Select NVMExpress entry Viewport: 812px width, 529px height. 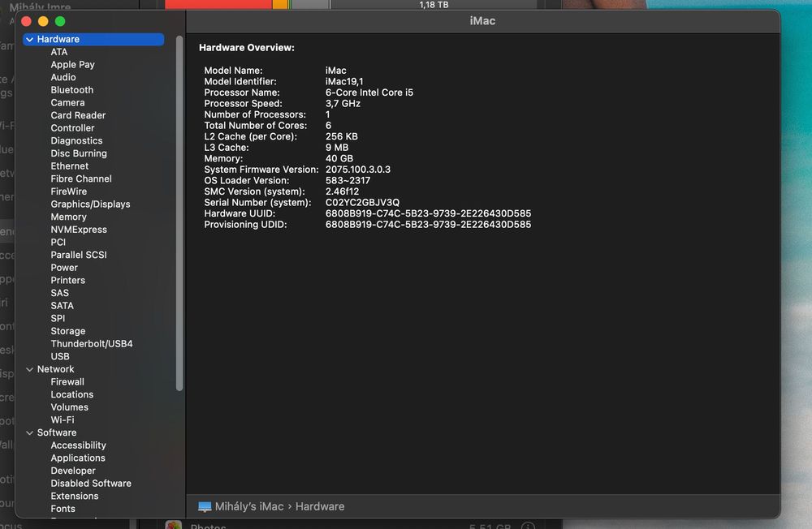pos(79,230)
